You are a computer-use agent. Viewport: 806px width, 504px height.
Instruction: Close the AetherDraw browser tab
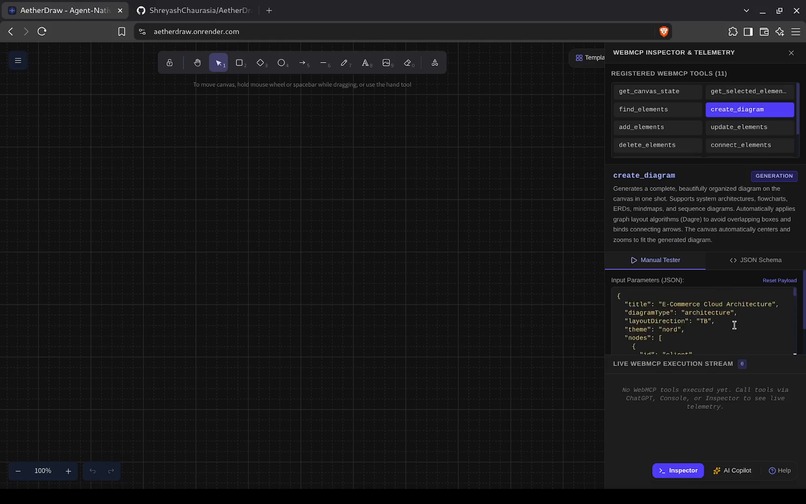(x=120, y=10)
